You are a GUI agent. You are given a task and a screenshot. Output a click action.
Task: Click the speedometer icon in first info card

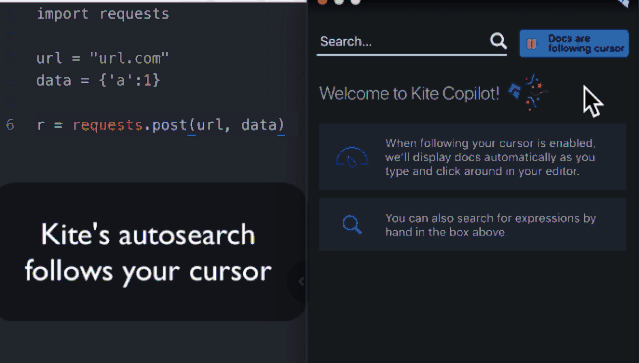352,157
